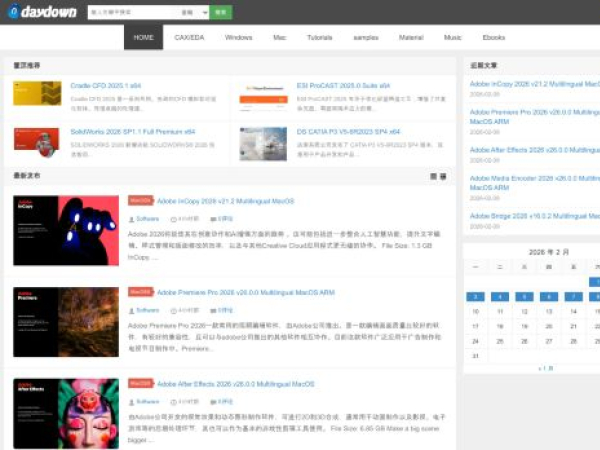Go to the Tutorials navigation tab

319,37
